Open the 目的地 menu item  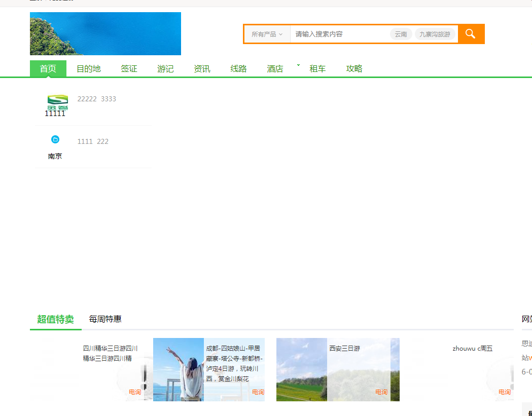(89, 69)
